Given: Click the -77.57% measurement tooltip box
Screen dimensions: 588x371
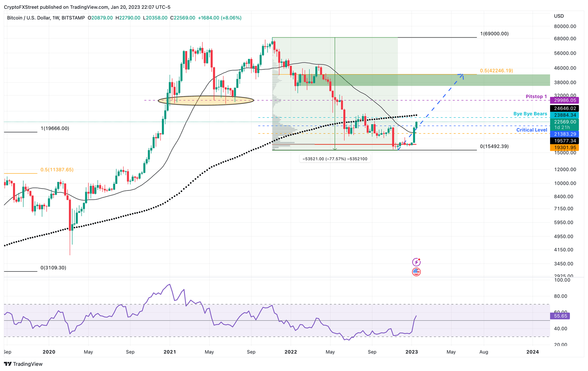Looking at the screenshot, I should [335, 158].
